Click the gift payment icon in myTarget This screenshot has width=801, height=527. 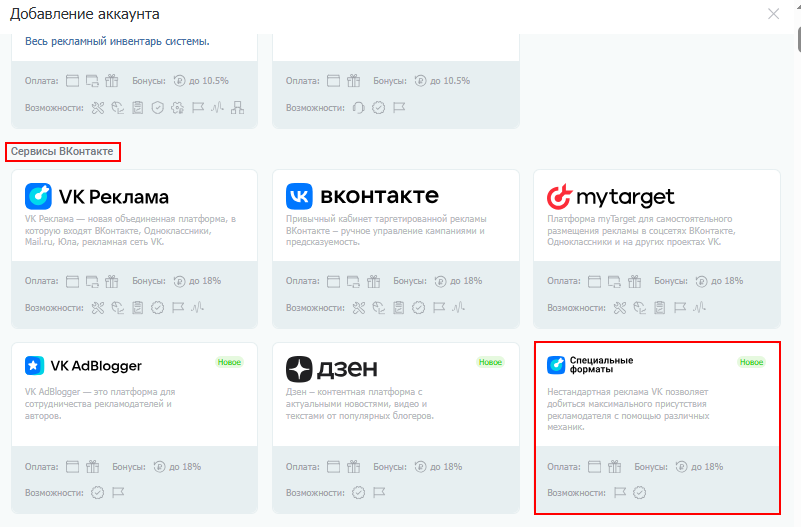[x=634, y=281]
